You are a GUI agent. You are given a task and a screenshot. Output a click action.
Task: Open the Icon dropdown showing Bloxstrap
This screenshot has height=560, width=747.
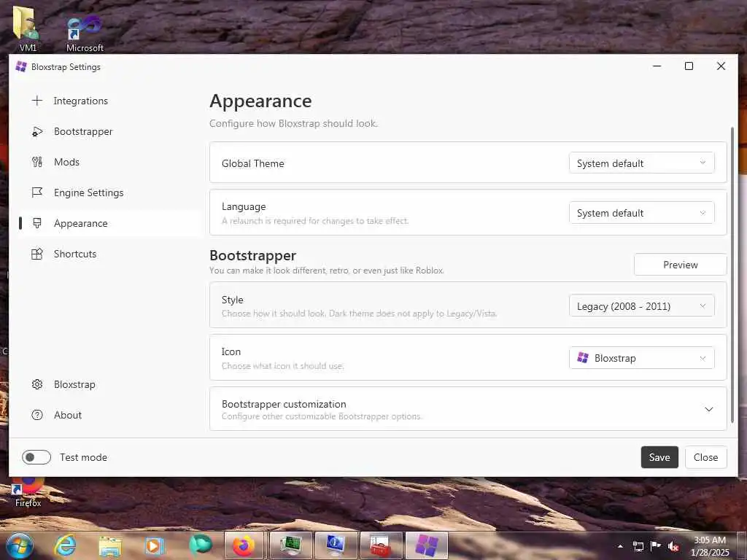[641, 358]
